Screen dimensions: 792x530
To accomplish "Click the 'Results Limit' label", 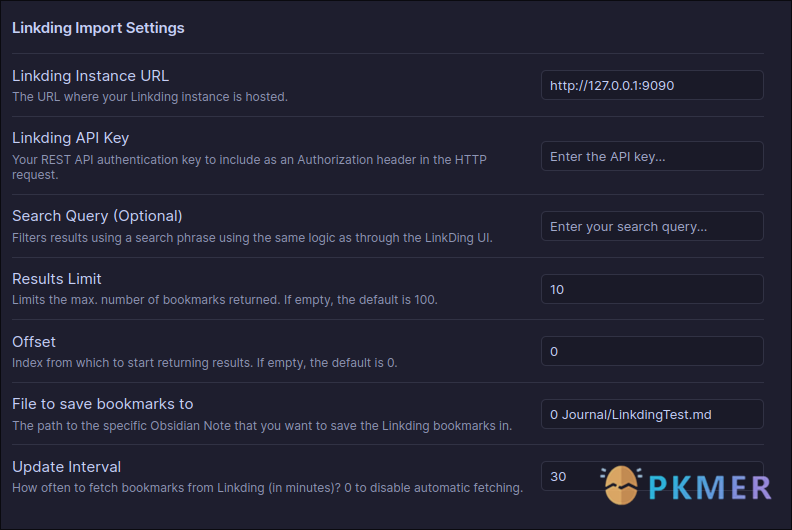I will [57, 279].
